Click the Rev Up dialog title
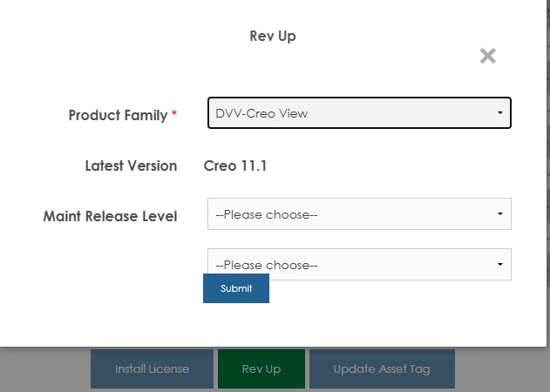Image resolution: width=550 pixels, height=392 pixels. coord(273,36)
